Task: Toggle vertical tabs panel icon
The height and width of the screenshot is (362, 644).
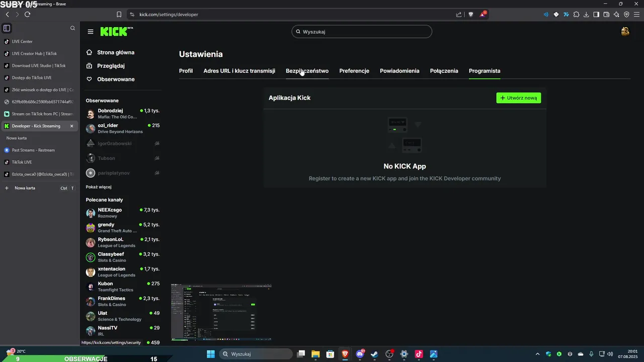Action: (7, 28)
